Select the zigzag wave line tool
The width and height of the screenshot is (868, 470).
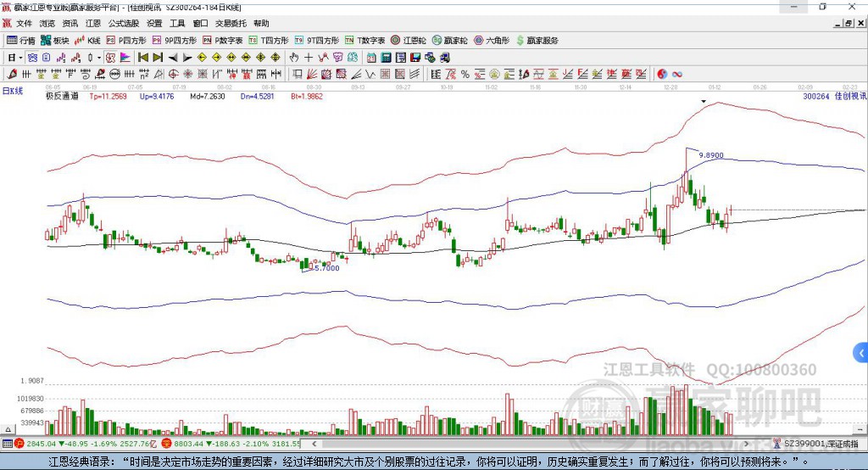click(x=370, y=75)
